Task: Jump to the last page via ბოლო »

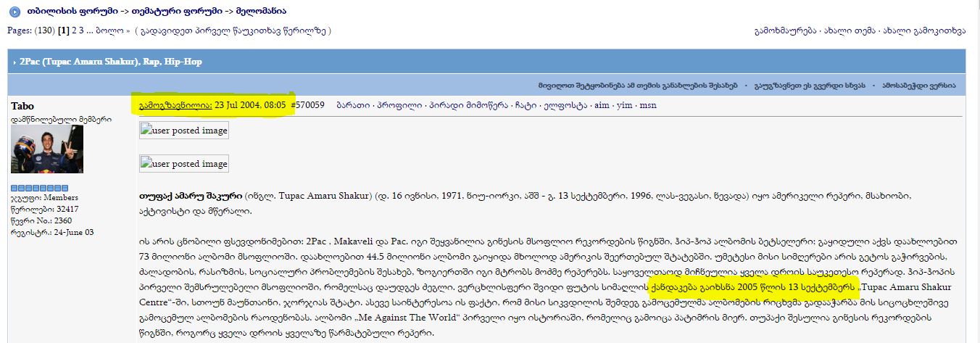Action: point(113,31)
